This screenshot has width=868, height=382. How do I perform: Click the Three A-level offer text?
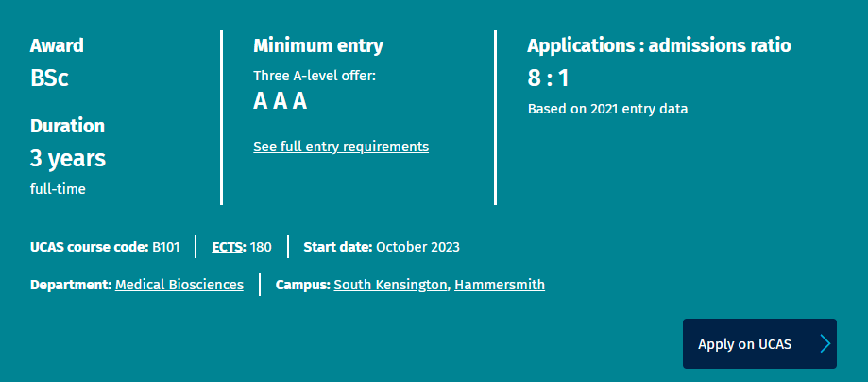(315, 76)
